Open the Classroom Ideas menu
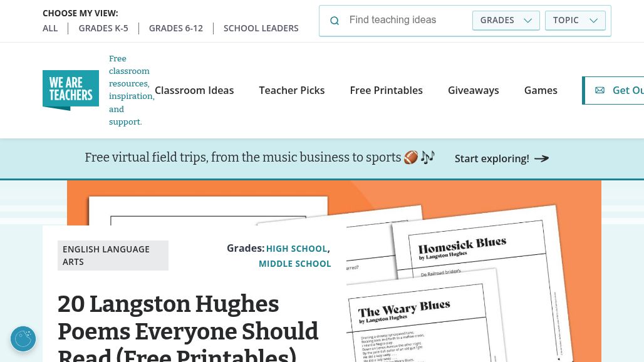 (x=194, y=90)
